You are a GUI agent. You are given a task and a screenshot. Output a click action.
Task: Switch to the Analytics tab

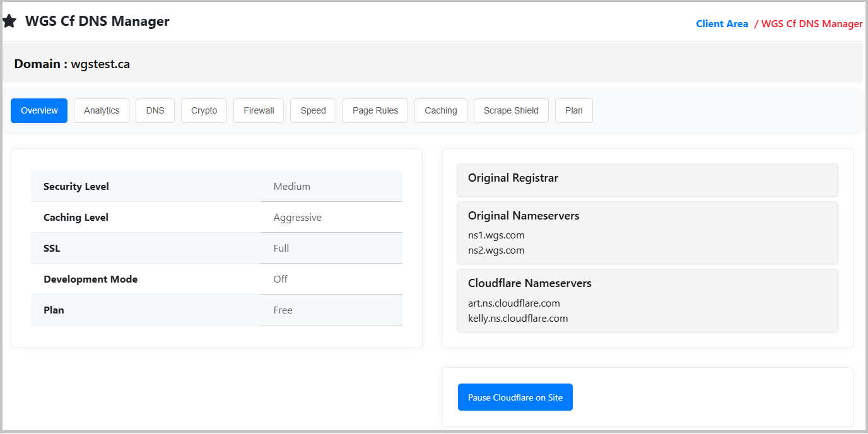coord(102,110)
